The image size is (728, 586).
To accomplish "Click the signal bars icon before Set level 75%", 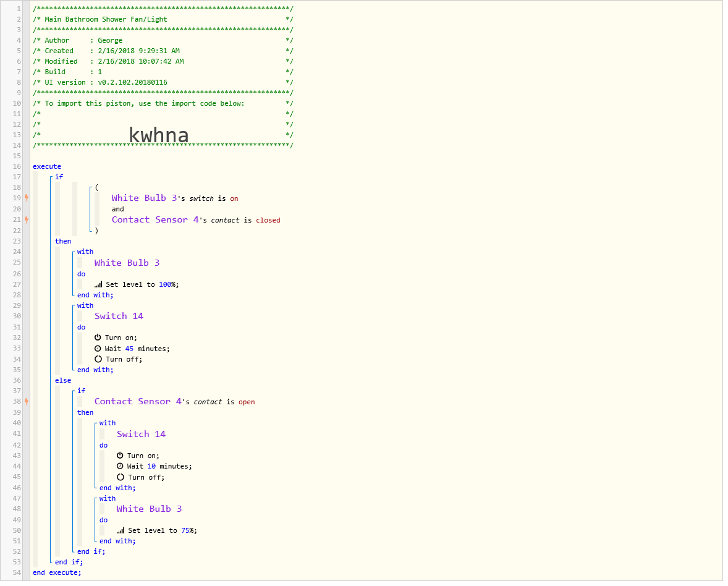I will 121,530.
